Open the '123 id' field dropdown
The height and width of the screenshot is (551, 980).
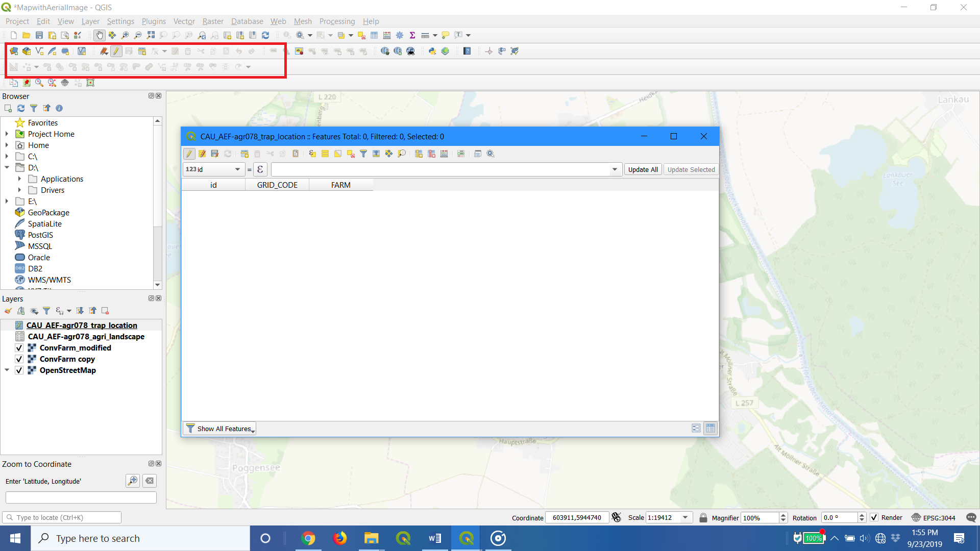(213, 169)
